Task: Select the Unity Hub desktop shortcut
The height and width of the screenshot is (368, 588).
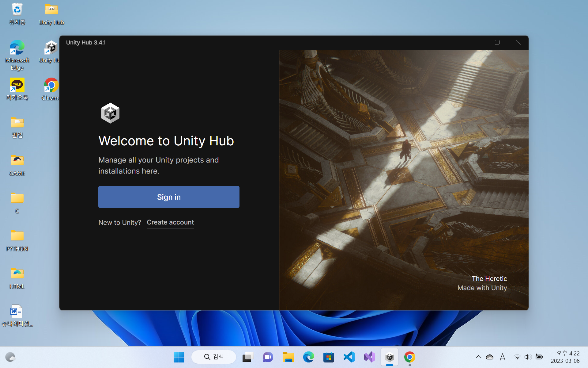Action: 50,52
